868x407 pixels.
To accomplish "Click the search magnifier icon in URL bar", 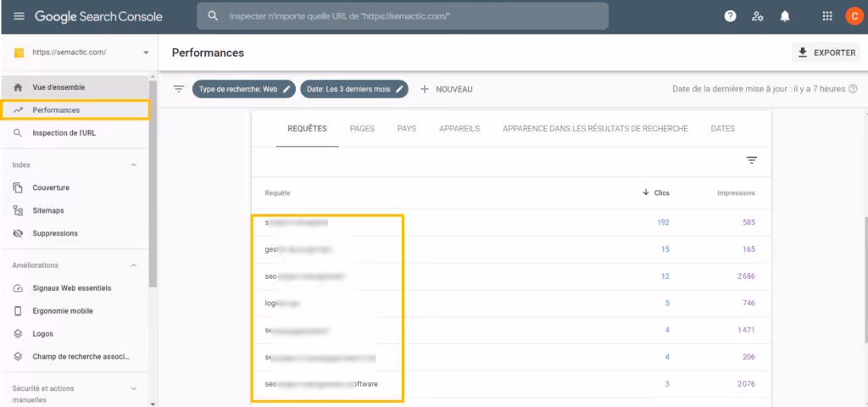I will (x=213, y=16).
